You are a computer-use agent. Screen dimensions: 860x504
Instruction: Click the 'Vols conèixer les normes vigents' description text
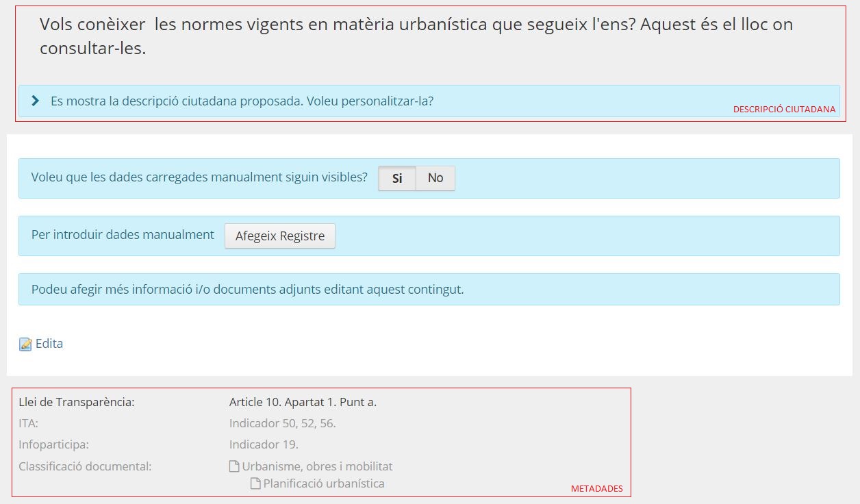pos(416,36)
